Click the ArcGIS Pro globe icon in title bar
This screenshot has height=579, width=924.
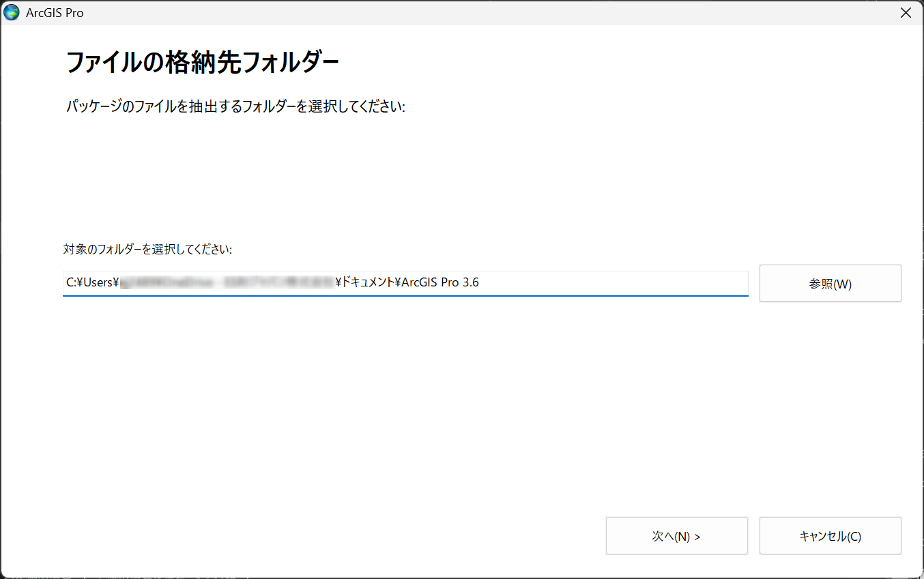(12, 12)
